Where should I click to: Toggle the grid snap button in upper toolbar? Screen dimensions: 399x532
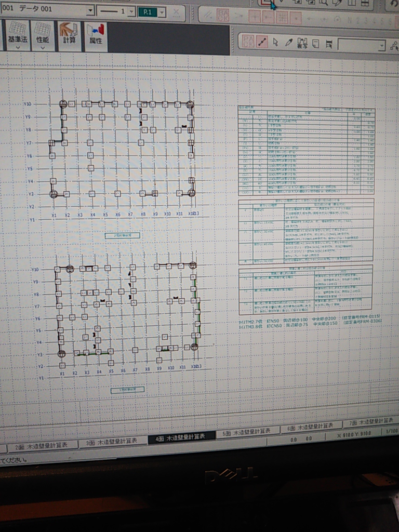click(x=282, y=16)
